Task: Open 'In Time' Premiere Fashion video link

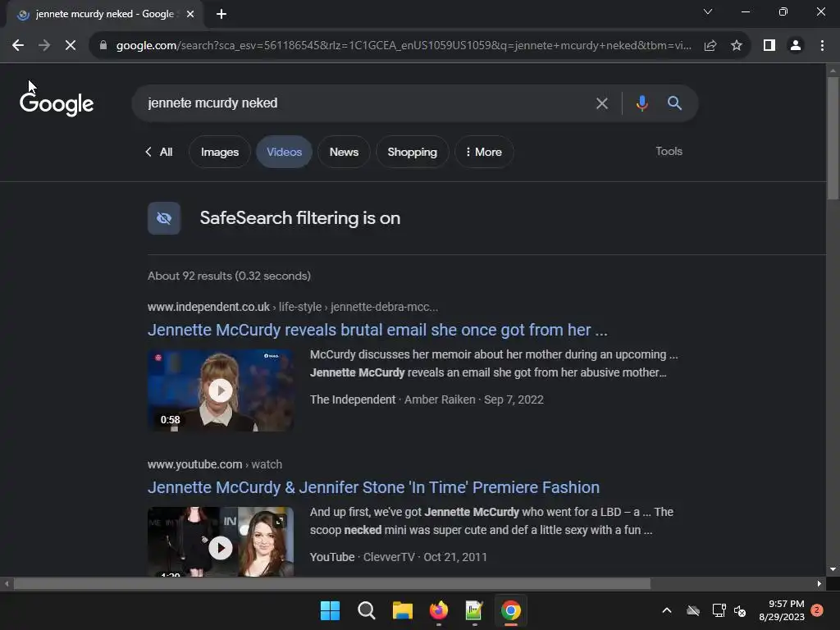Action: [373, 487]
